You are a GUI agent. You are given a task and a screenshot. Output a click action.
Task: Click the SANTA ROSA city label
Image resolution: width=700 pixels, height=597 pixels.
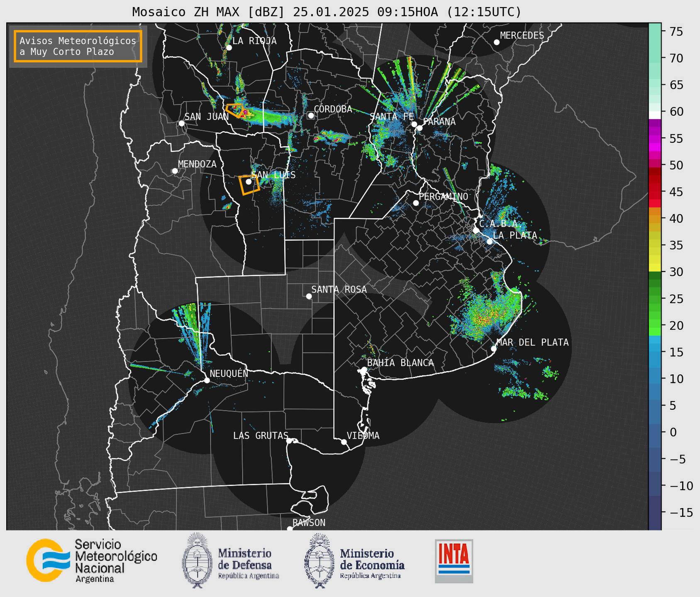tap(339, 289)
